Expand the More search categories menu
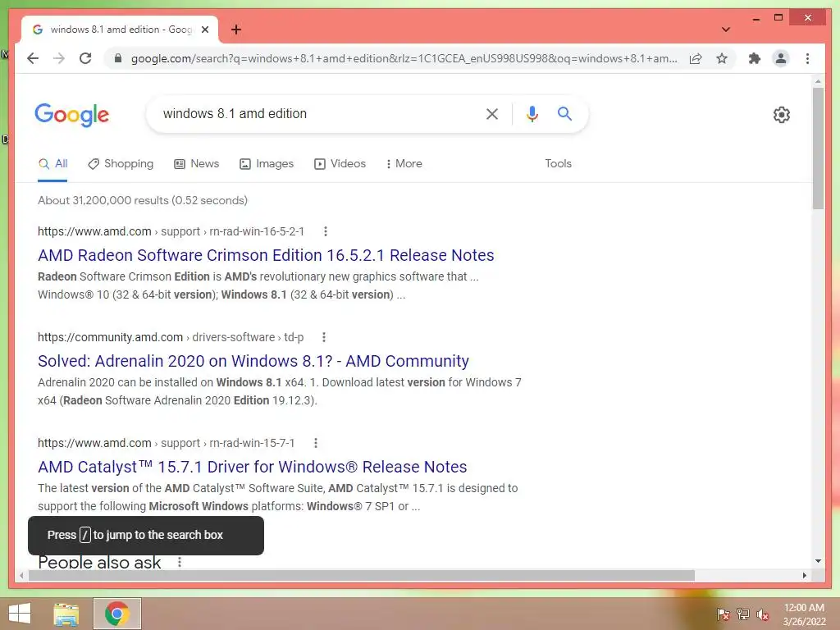840x630 pixels. coord(404,164)
